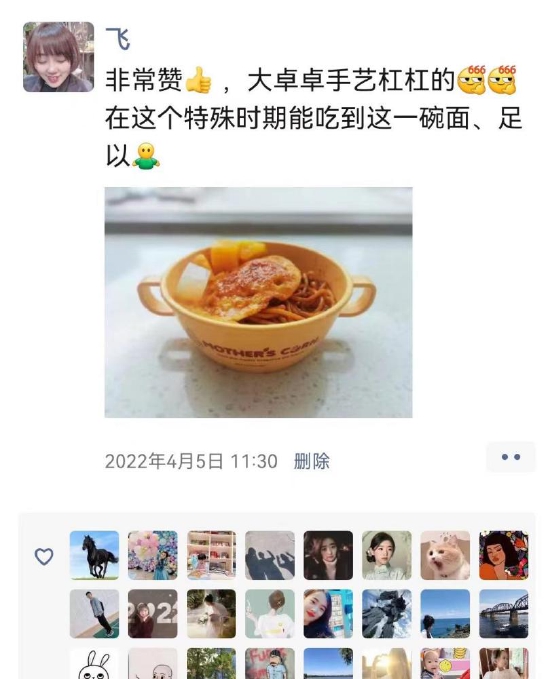Click the 删除 delete link

311,461
